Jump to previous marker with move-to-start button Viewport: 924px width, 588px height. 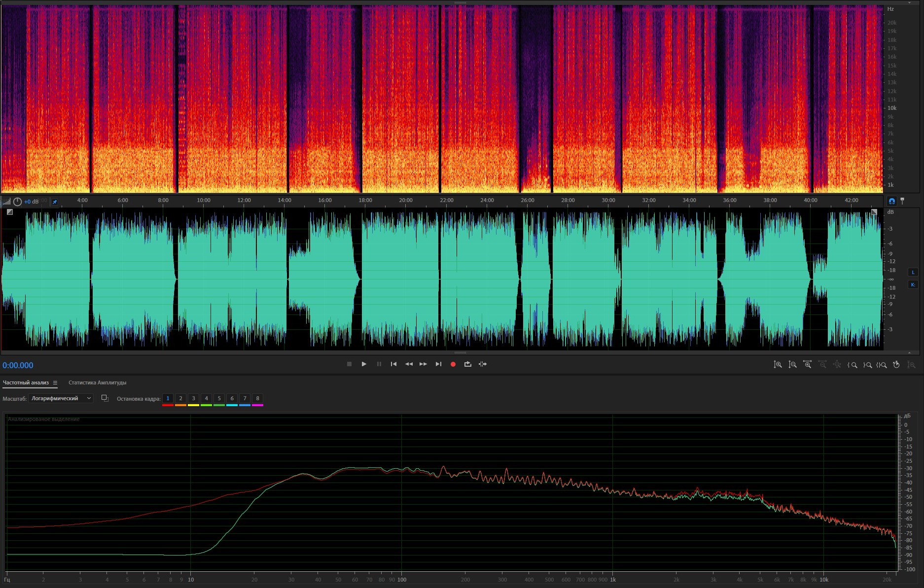393,364
